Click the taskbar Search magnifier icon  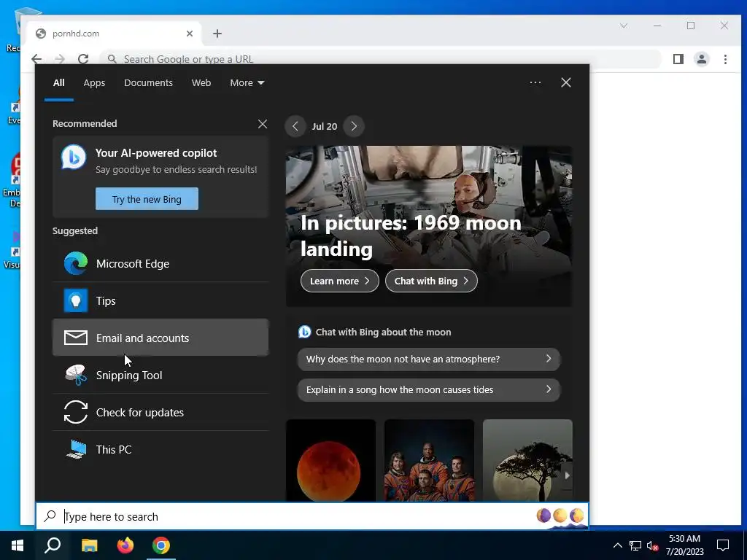pyautogui.click(x=53, y=545)
